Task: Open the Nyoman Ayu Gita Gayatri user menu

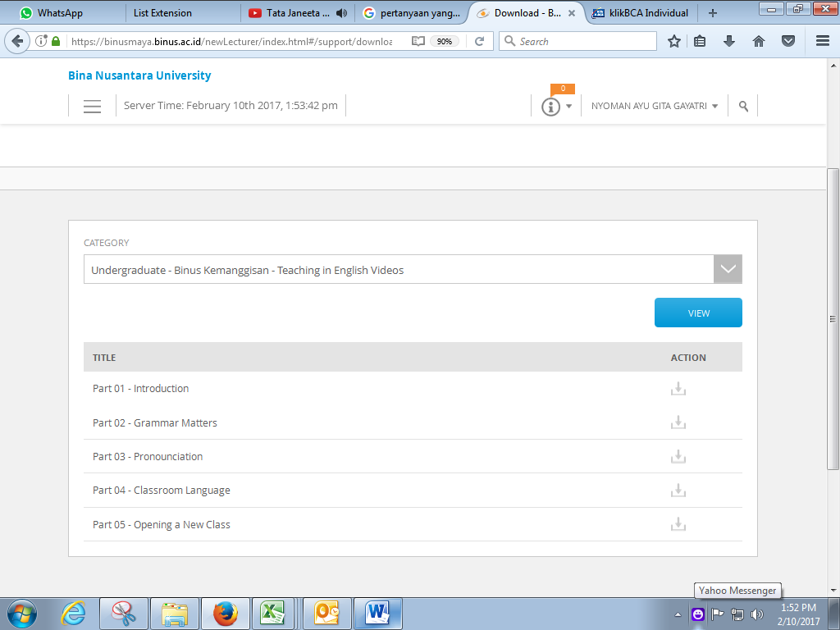Action: click(655, 106)
